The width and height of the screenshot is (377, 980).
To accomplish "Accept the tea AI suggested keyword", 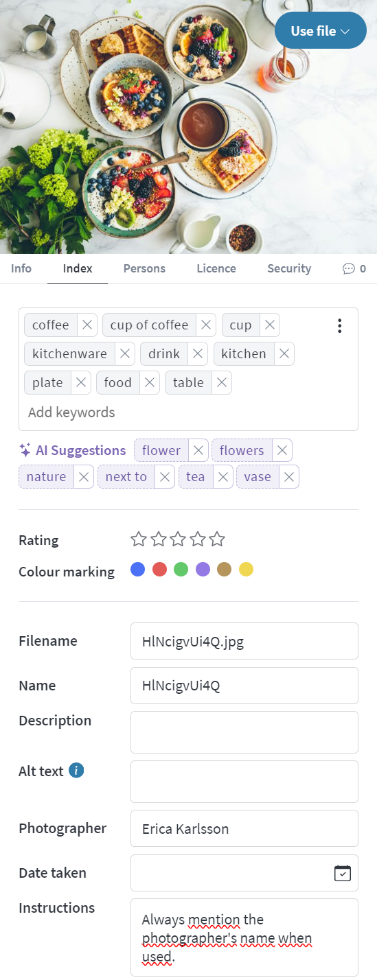I will point(196,477).
